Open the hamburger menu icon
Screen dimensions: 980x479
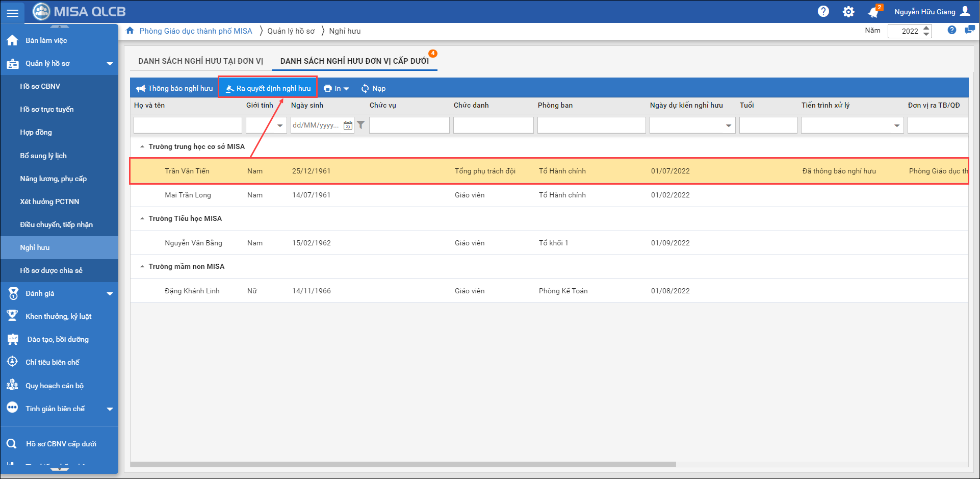point(12,12)
